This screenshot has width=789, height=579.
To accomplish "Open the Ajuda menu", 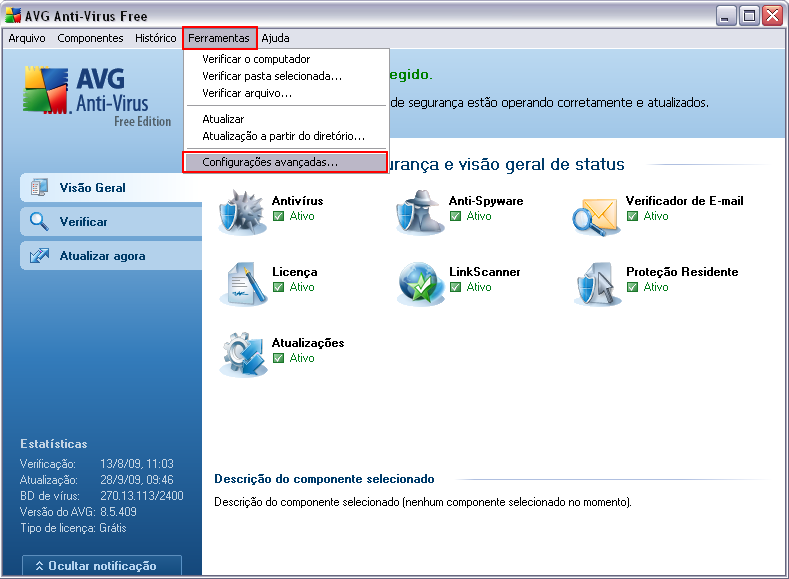I will 275,38.
